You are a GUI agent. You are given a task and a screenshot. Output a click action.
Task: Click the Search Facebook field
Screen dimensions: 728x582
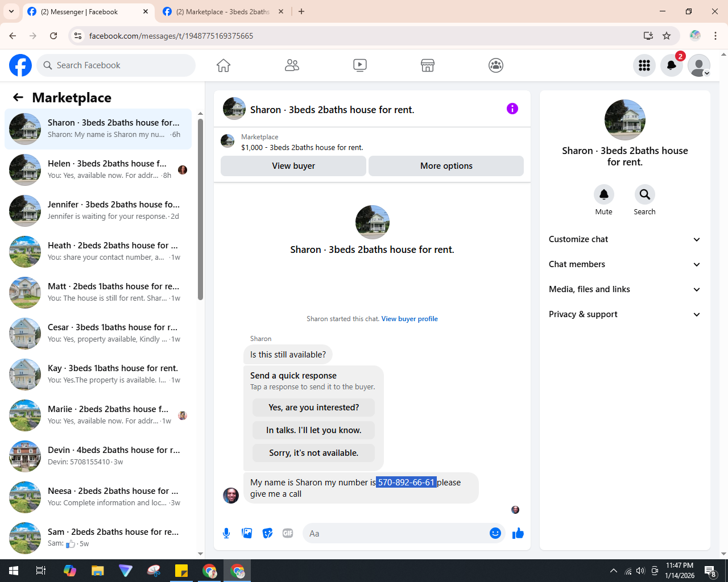tap(116, 65)
